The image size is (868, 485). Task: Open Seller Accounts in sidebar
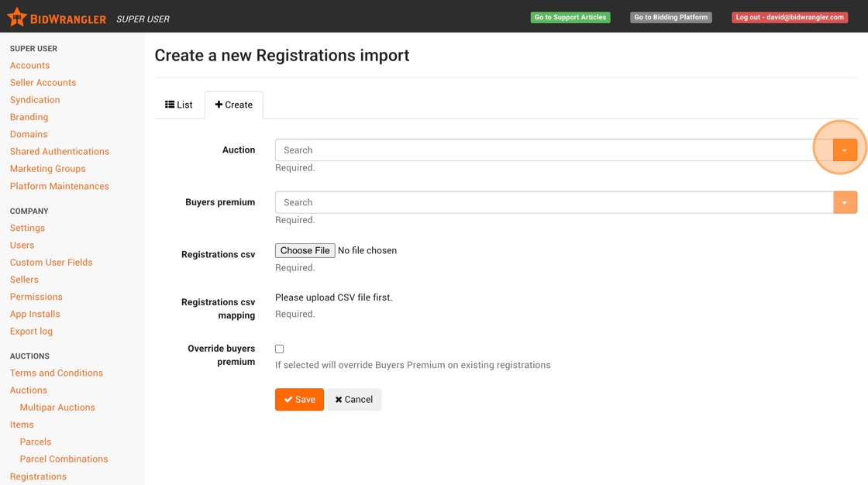pos(43,83)
